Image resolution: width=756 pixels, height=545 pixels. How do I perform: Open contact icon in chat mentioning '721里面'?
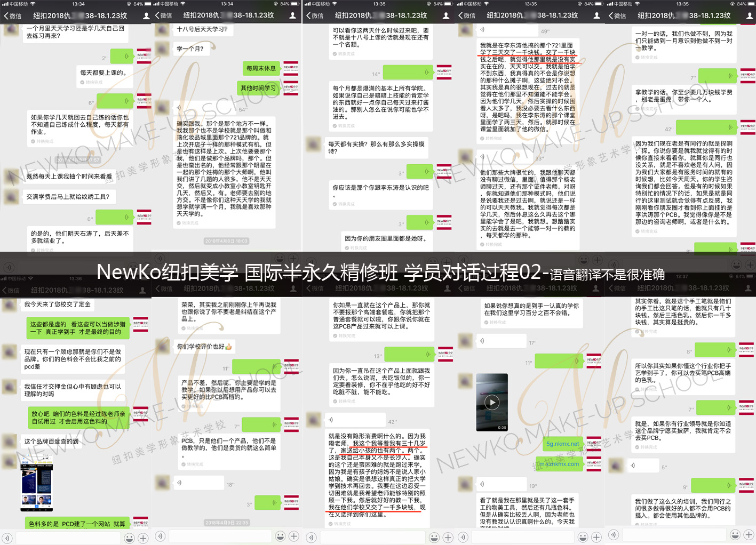[596, 16]
